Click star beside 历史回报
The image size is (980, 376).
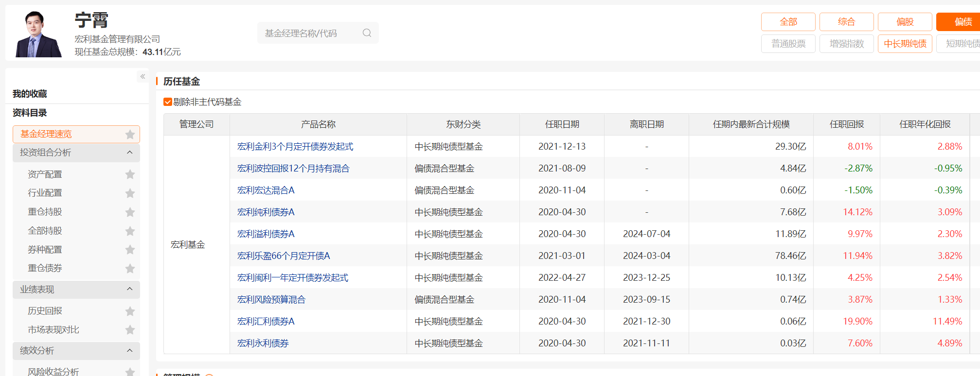coord(130,311)
